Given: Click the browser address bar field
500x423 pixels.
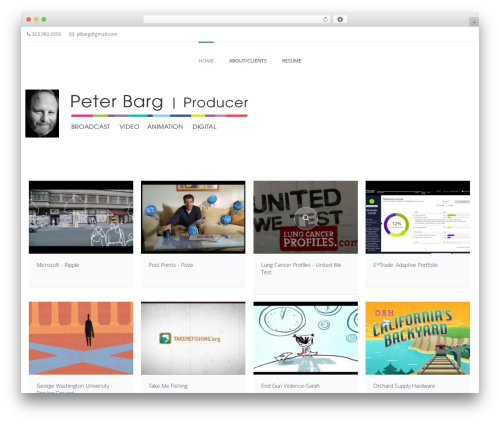Looking at the screenshot, I should coord(237,20).
